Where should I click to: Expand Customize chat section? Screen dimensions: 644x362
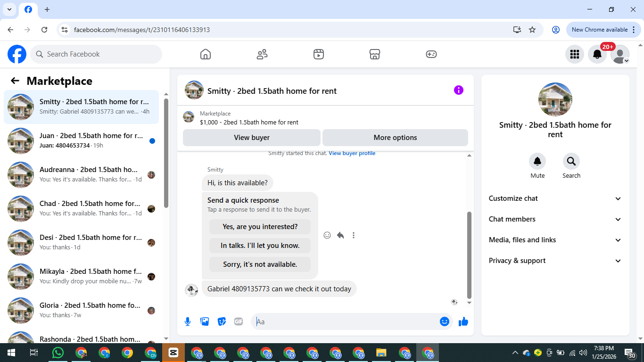click(555, 198)
